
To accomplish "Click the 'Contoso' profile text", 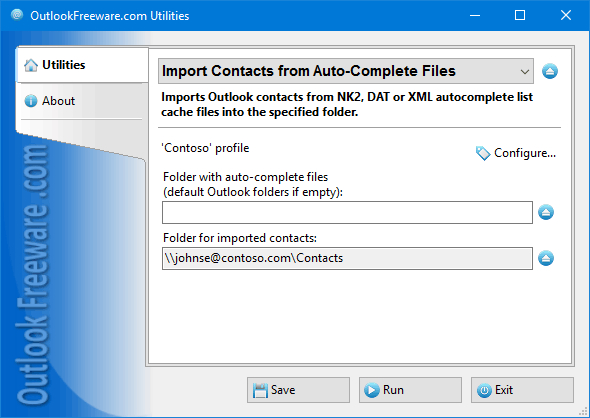I will pos(205,148).
